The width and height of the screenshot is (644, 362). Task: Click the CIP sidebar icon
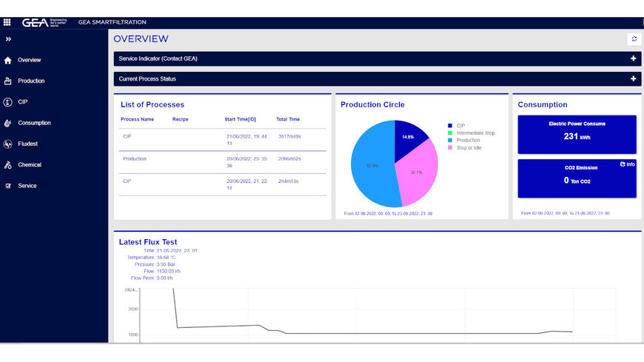8,102
